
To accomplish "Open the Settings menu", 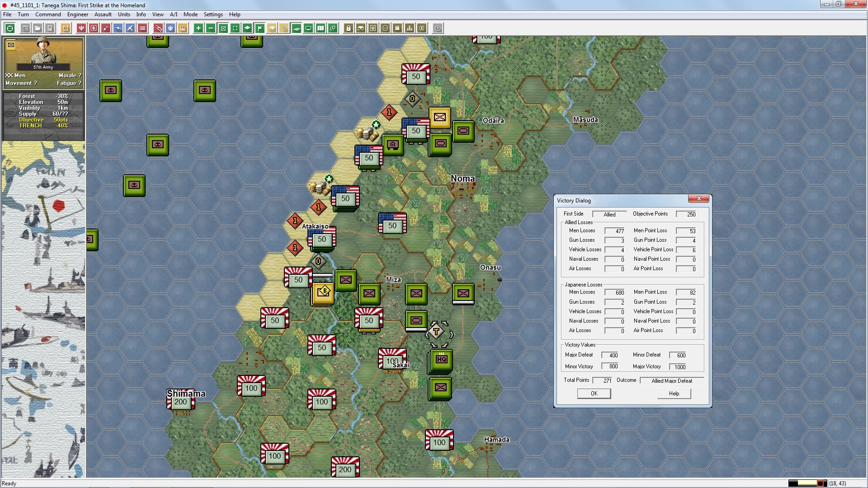I will [213, 14].
